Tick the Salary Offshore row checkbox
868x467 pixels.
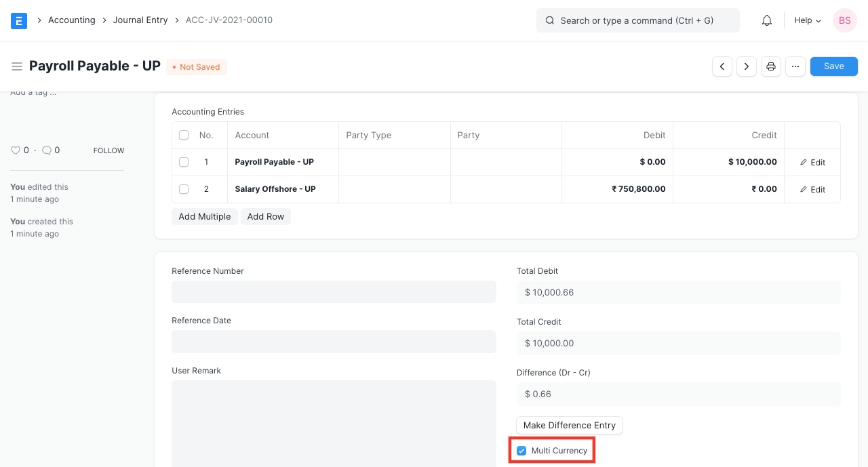point(184,189)
